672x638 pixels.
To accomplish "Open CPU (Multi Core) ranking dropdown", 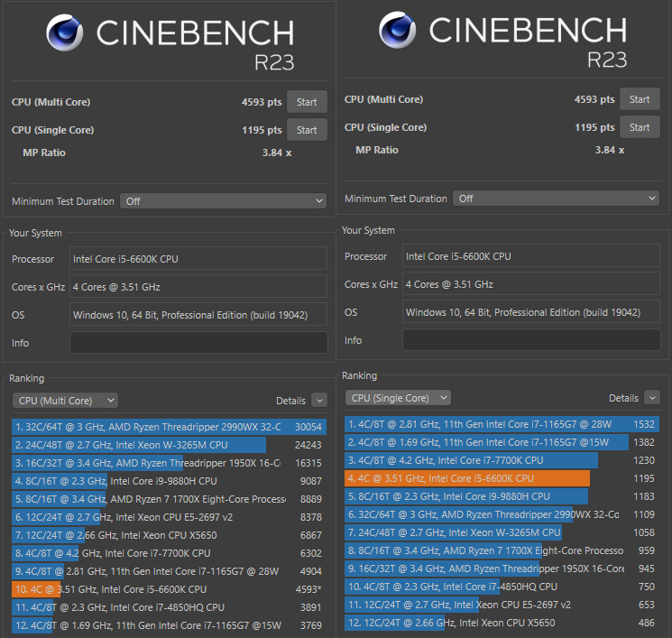I will coord(65,401).
